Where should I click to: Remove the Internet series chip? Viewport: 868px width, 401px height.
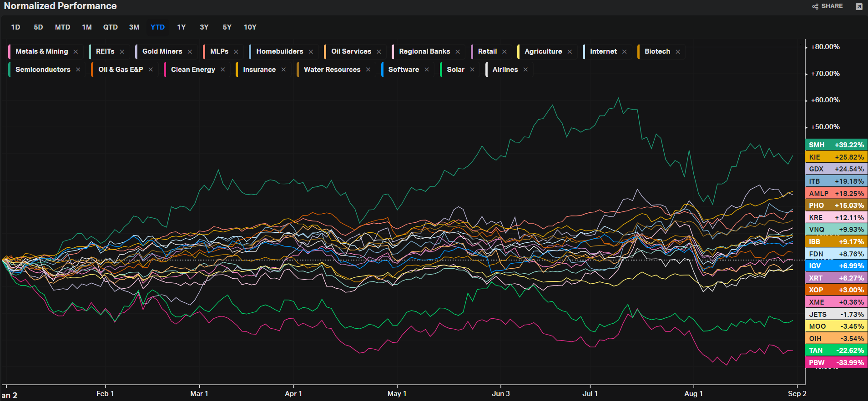click(x=625, y=52)
